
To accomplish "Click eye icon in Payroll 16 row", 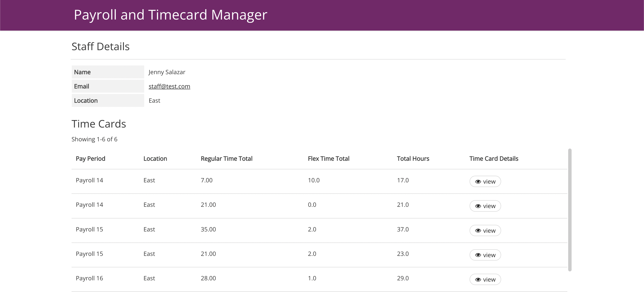I will pos(478,279).
